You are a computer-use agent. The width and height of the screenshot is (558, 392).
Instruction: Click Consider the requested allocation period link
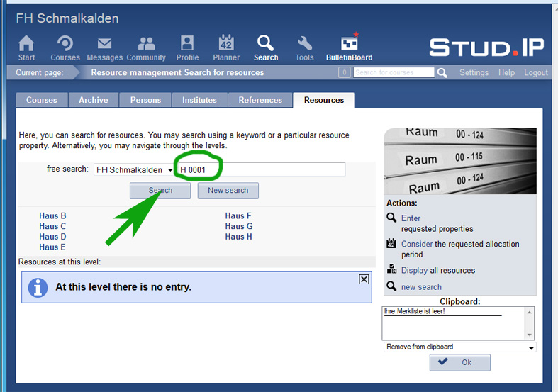click(x=417, y=244)
